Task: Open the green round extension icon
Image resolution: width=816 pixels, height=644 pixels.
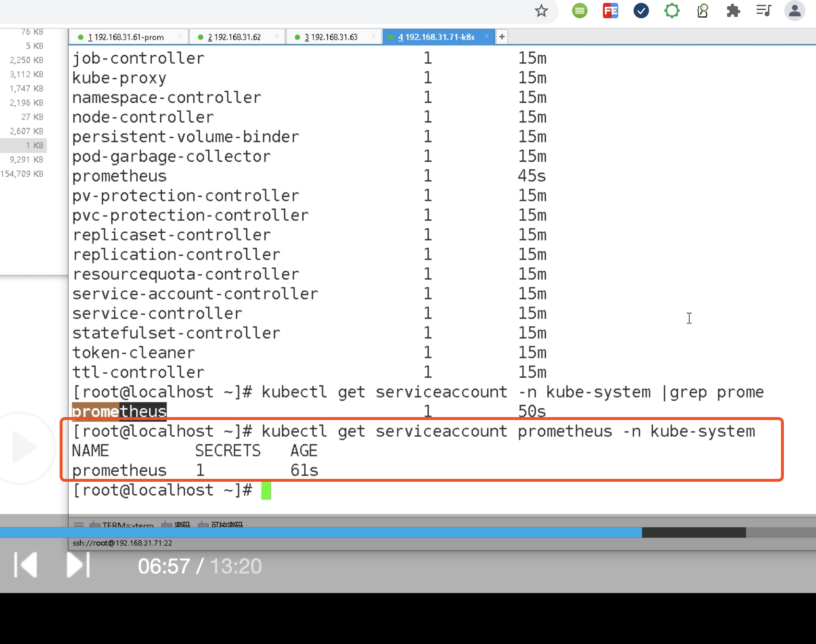Action: click(x=579, y=11)
